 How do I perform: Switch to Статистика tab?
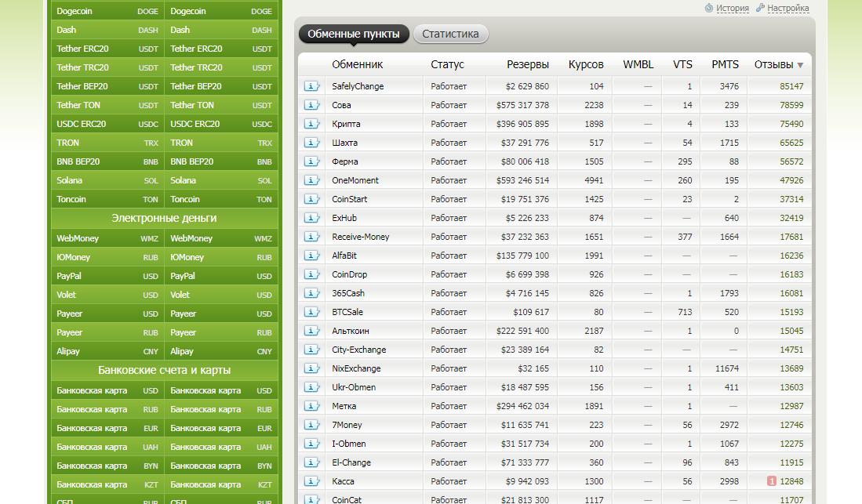450,34
